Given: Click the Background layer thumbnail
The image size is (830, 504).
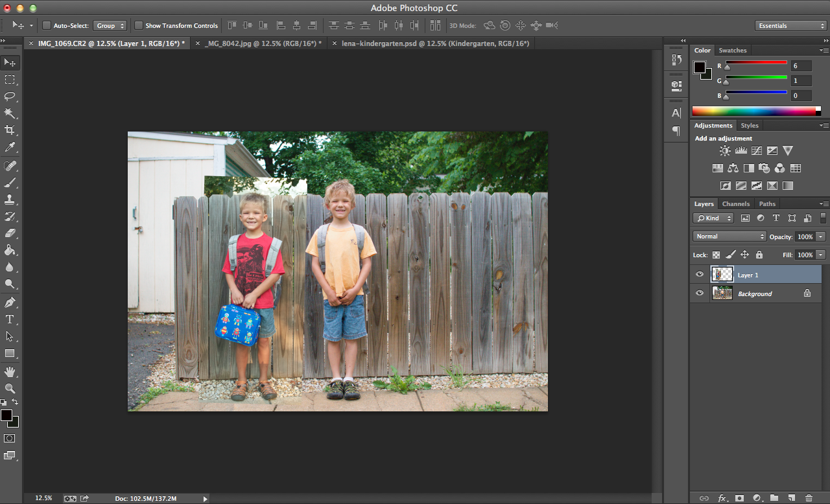Looking at the screenshot, I should coord(722,293).
